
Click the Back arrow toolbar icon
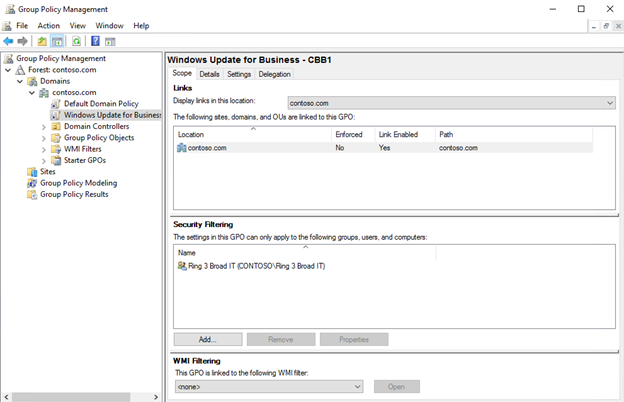pyautogui.click(x=9, y=41)
